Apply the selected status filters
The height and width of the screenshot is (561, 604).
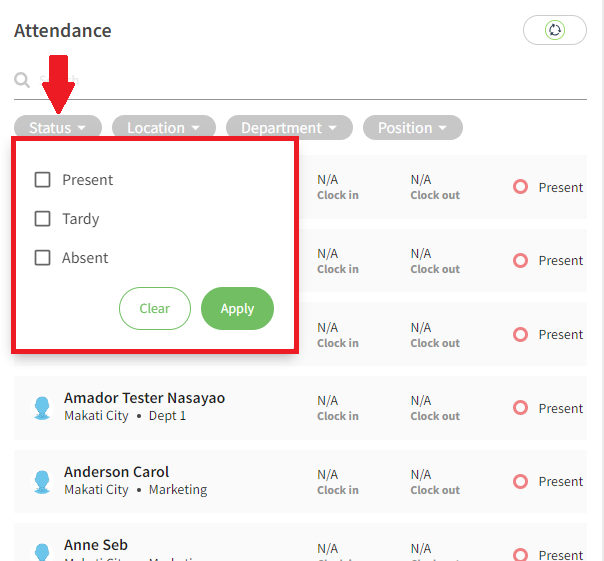pyautogui.click(x=237, y=308)
